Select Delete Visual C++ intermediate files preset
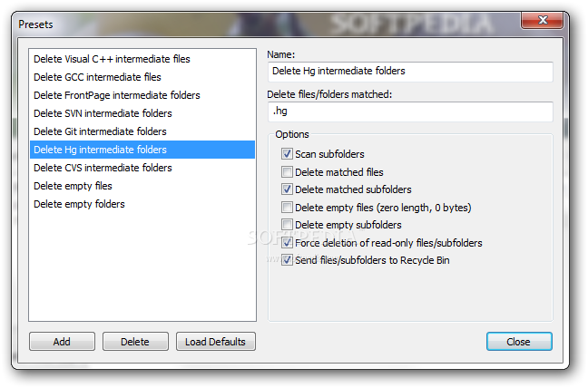588x388 pixels. point(142,59)
